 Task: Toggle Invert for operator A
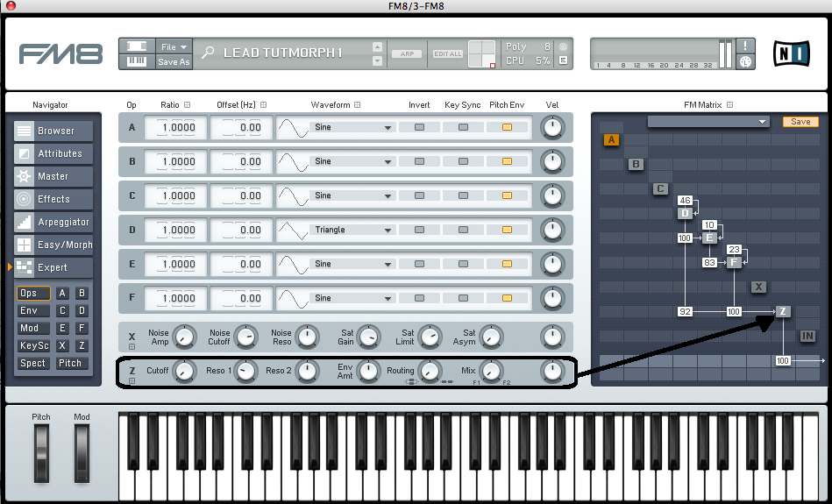pos(419,127)
